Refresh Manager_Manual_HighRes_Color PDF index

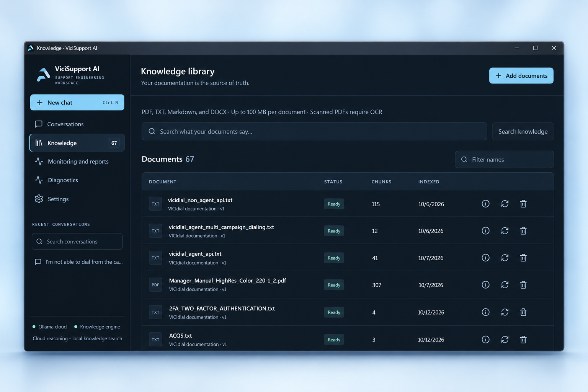(505, 284)
